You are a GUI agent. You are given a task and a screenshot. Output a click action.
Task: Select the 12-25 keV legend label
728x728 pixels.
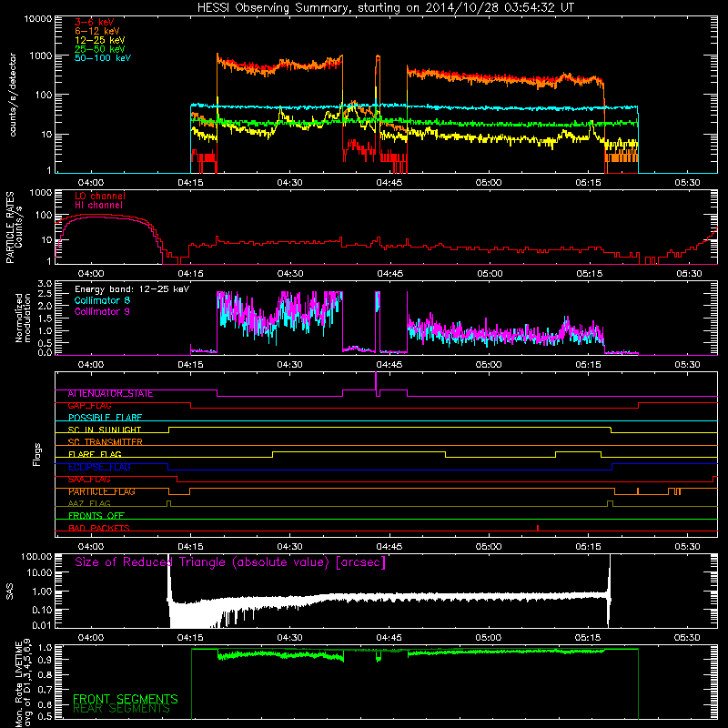pyautogui.click(x=100, y=40)
